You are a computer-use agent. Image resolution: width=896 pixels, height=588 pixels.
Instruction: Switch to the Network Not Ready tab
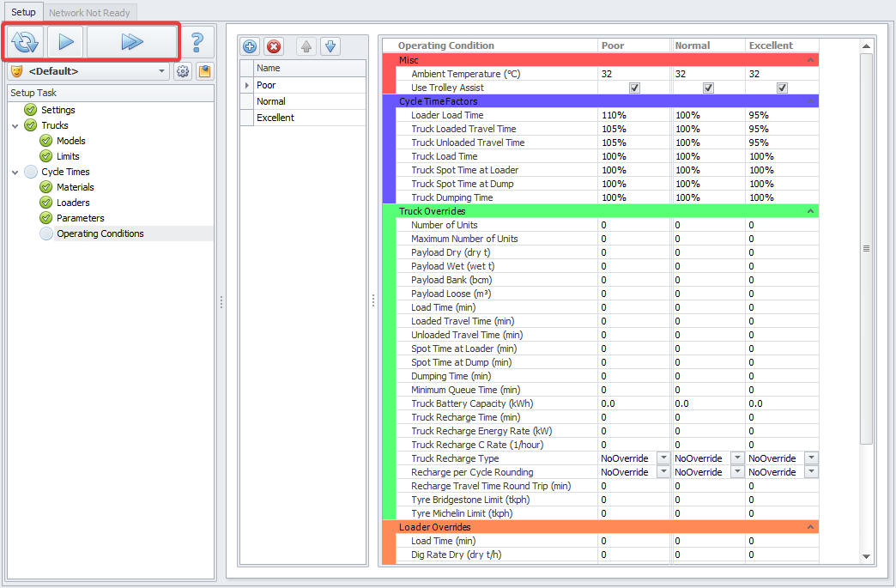tap(89, 13)
